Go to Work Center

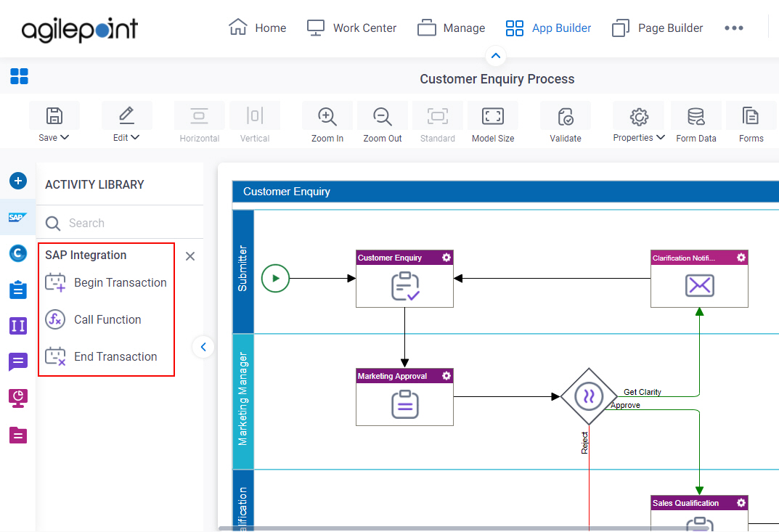tap(351, 28)
